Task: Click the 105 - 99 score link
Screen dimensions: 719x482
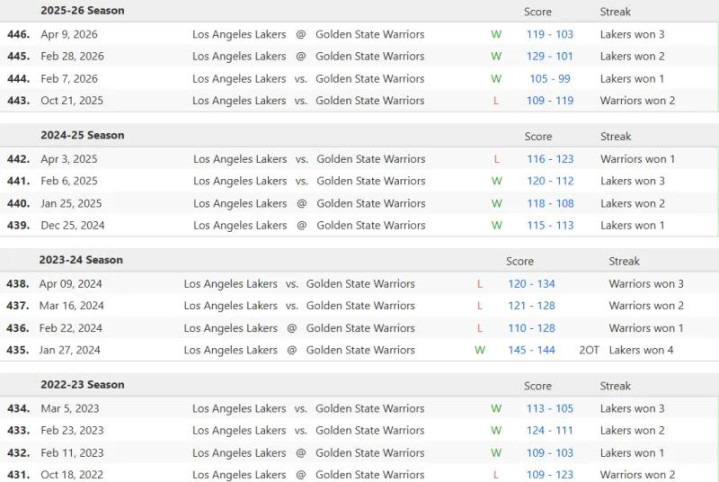Action: [549, 79]
